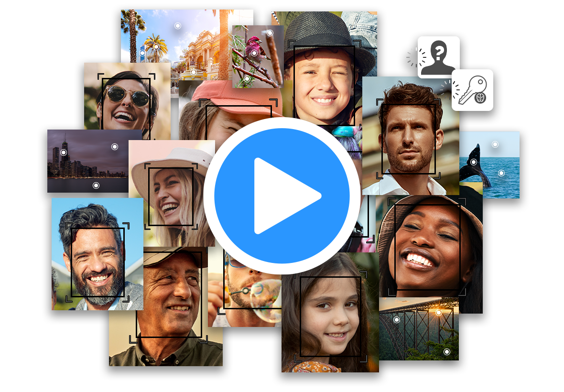Select the grey-haired bearded man photo
The height and width of the screenshot is (392, 564).
(x=98, y=254)
